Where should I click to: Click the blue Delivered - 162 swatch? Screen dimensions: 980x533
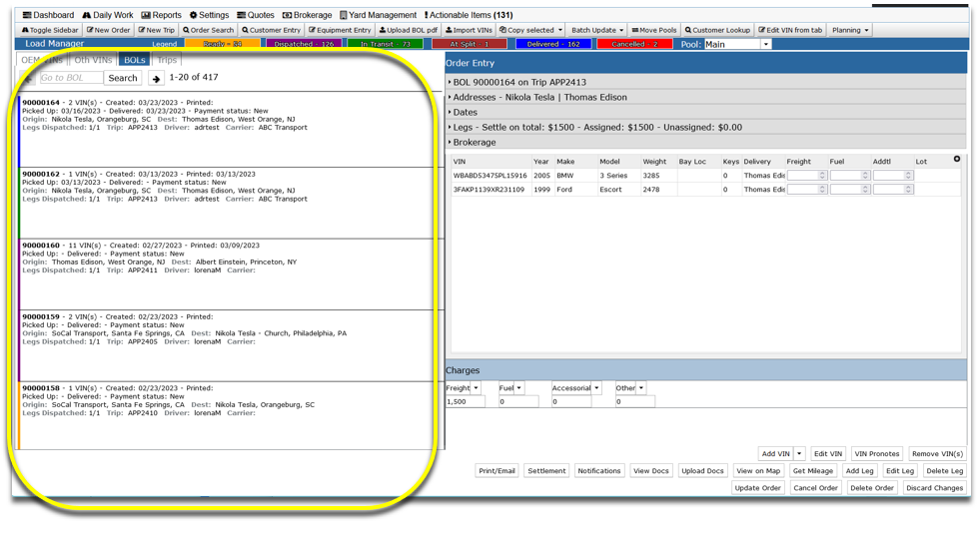(553, 44)
